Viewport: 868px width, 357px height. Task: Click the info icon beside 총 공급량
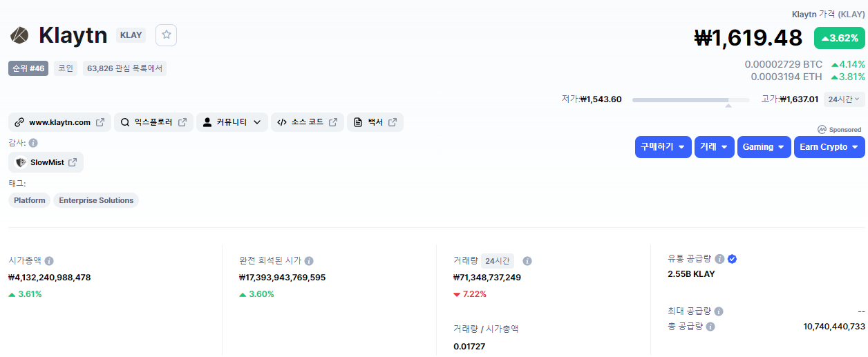pos(710,327)
